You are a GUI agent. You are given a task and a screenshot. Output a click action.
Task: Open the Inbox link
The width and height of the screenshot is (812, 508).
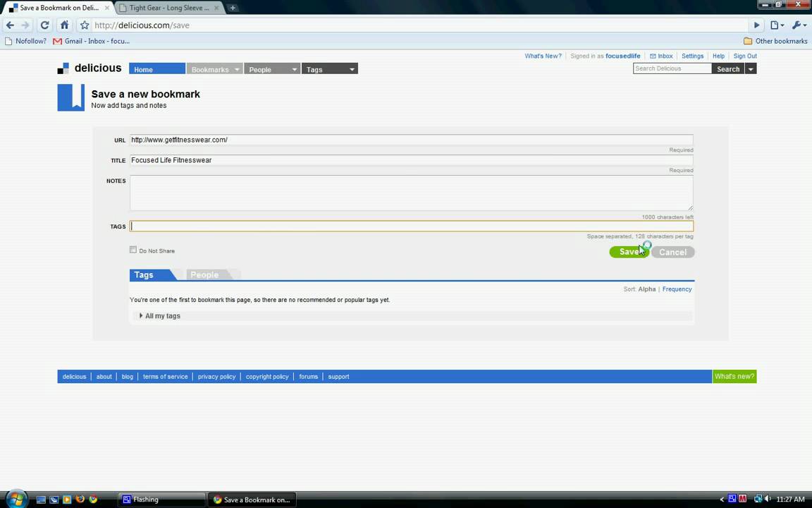[661, 56]
